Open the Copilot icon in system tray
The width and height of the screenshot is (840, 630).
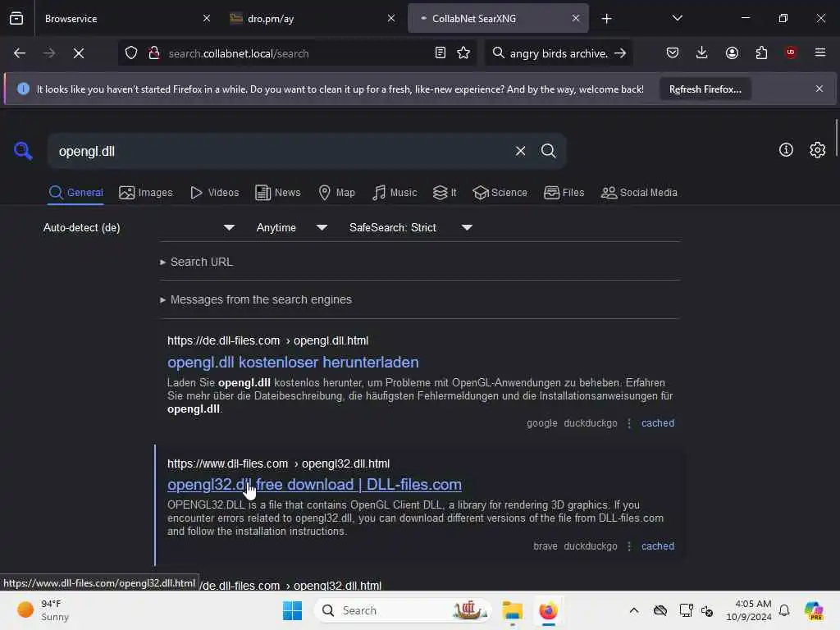813,610
